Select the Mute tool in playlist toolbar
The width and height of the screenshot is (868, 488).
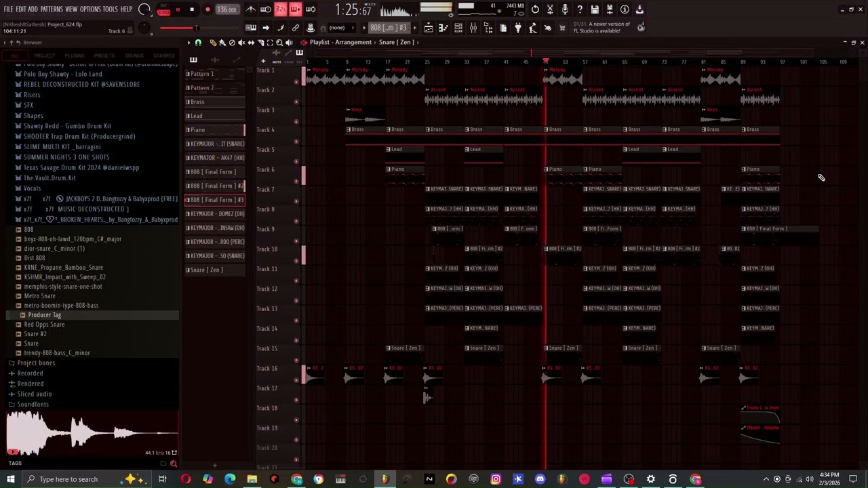coord(241,42)
